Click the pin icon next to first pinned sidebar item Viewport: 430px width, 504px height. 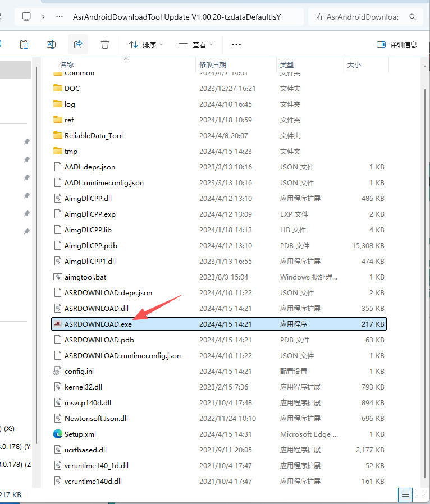tap(26, 142)
